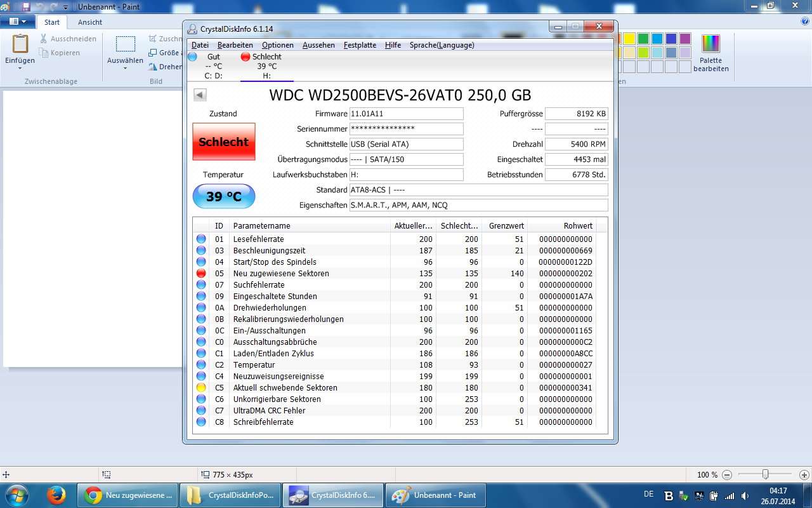812x508 pixels.
Task: Switch to the Start ribbon tab in Paint
Action: 52,22
